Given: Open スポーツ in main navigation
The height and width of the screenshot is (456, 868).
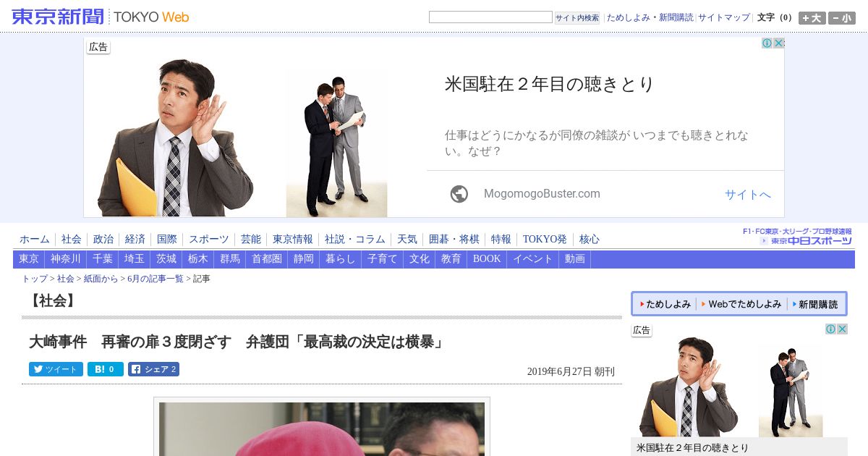Looking at the screenshot, I should point(209,239).
